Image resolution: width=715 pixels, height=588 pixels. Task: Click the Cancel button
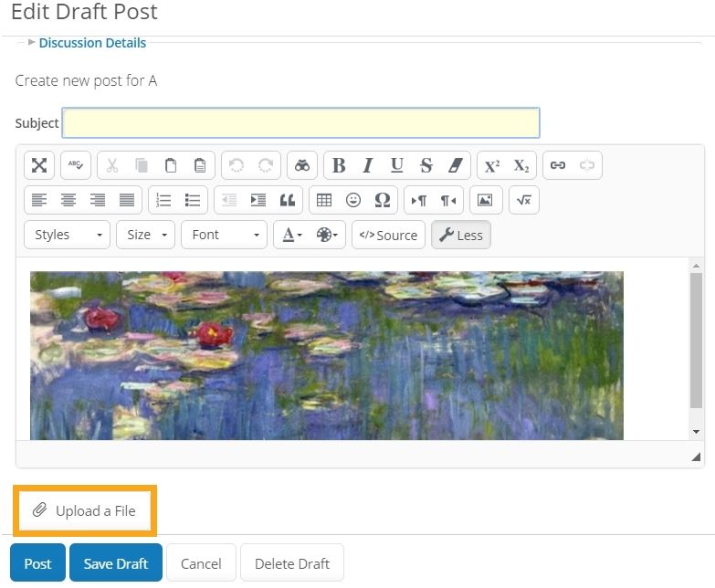[201, 563]
